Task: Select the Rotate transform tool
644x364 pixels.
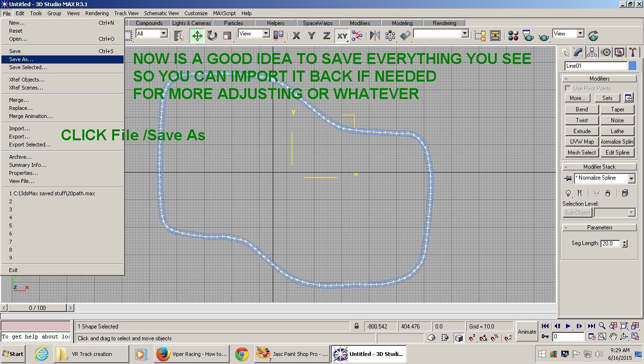Action: click(212, 36)
